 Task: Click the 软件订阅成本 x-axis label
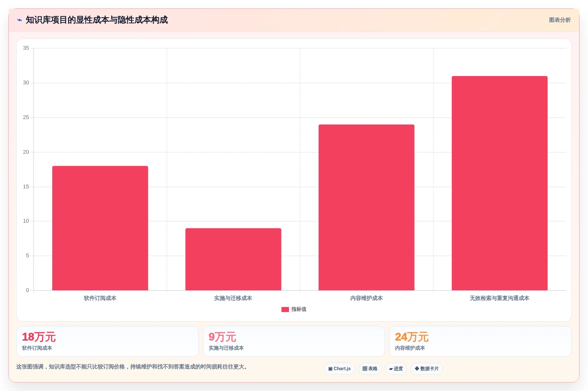pyautogui.click(x=100, y=298)
